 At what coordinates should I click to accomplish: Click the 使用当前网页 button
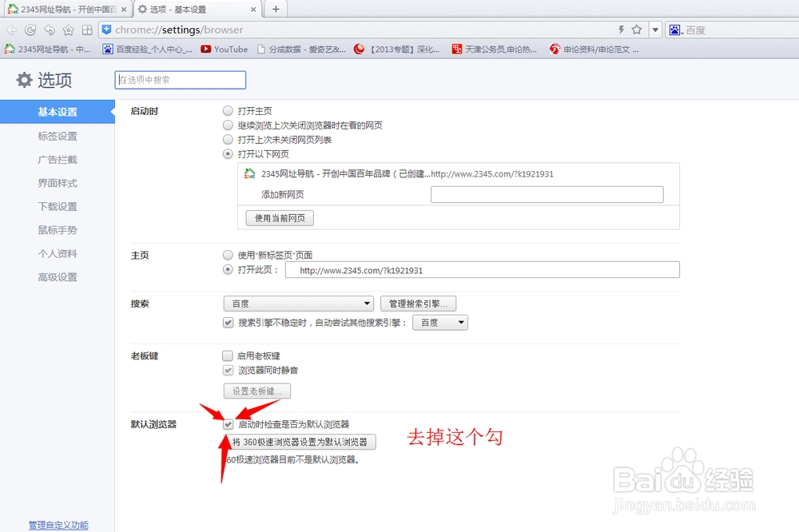[x=280, y=218]
